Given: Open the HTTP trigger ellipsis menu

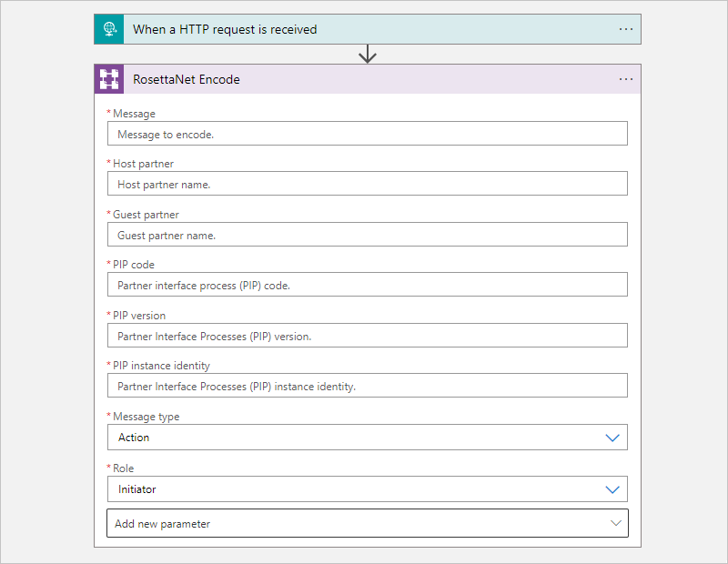Looking at the screenshot, I should [x=626, y=29].
